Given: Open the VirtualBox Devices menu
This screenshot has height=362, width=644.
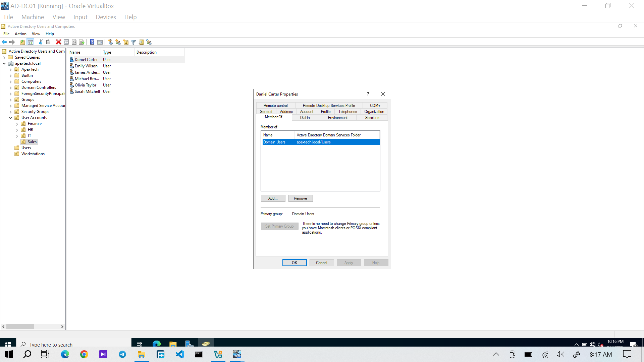Looking at the screenshot, I should pos(106,17).
